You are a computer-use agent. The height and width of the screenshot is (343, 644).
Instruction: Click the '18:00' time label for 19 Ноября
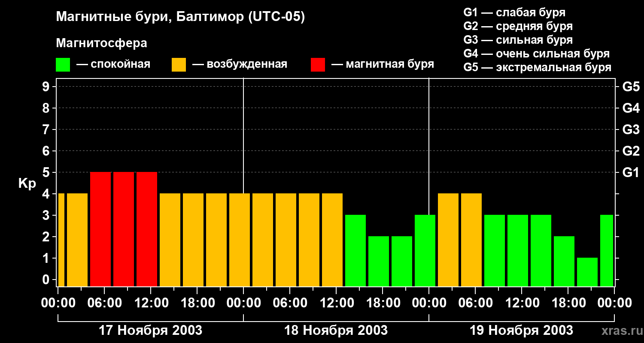(568, 303)
